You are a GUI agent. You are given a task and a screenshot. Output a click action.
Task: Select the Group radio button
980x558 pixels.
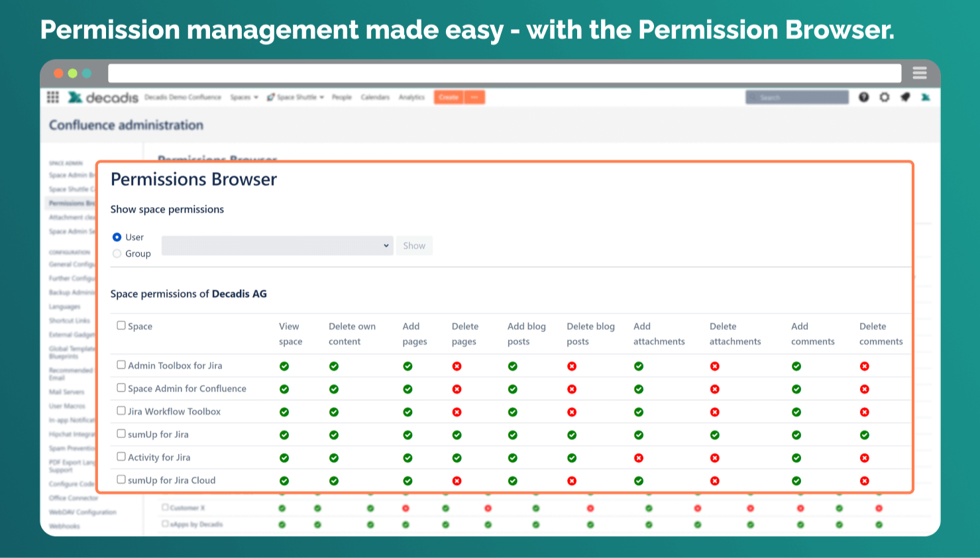tap(117, 254)
